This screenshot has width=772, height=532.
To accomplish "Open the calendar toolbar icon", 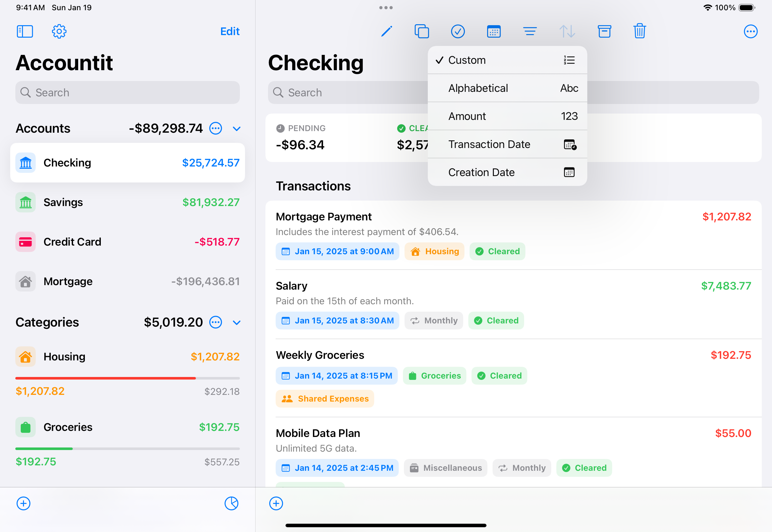I will pos(494,31).
